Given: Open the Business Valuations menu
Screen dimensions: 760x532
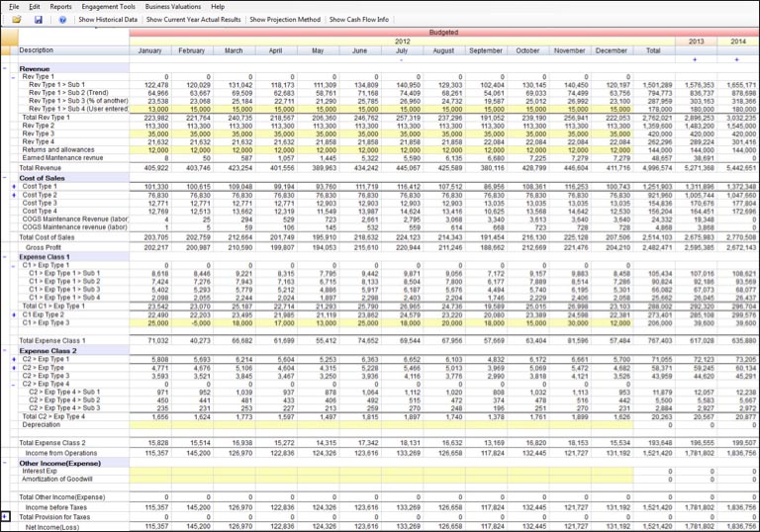Looking at the screenshot, I should 171,6.
